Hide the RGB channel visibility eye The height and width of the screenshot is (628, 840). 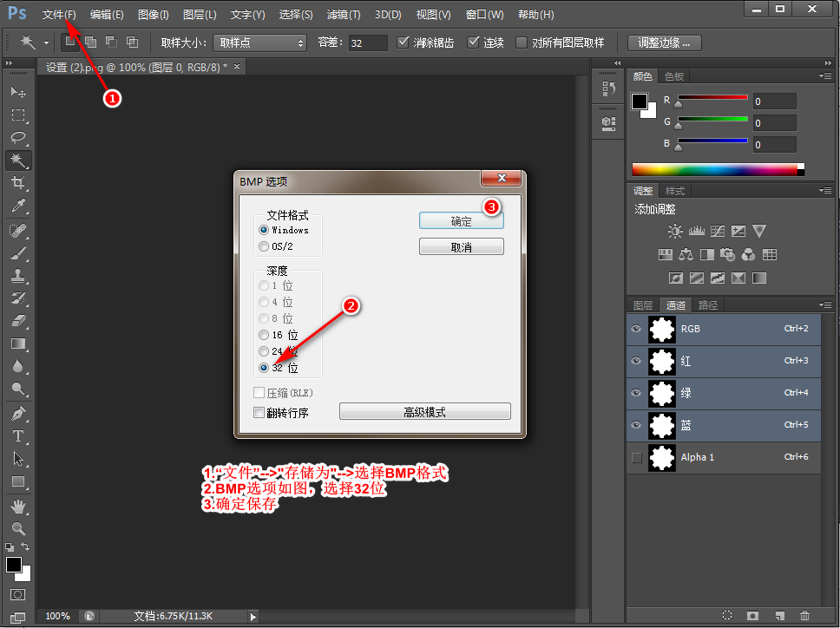(636, 329)
